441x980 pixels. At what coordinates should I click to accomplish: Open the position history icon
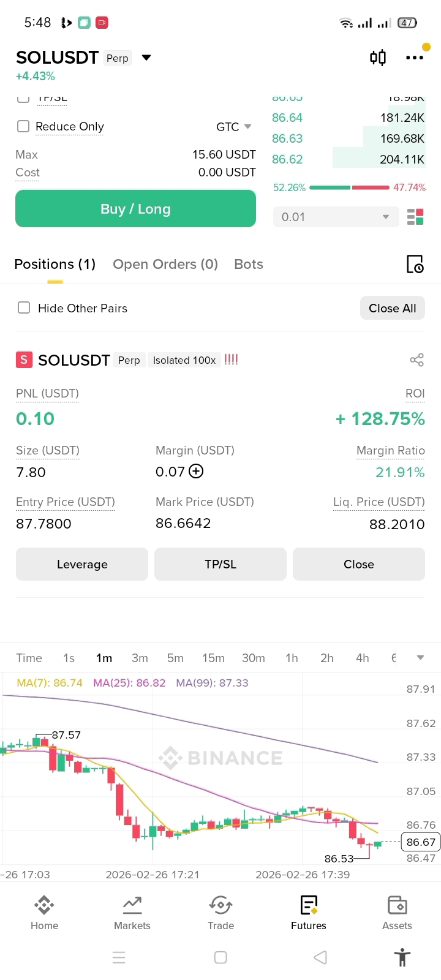click(x=415, y=264)
